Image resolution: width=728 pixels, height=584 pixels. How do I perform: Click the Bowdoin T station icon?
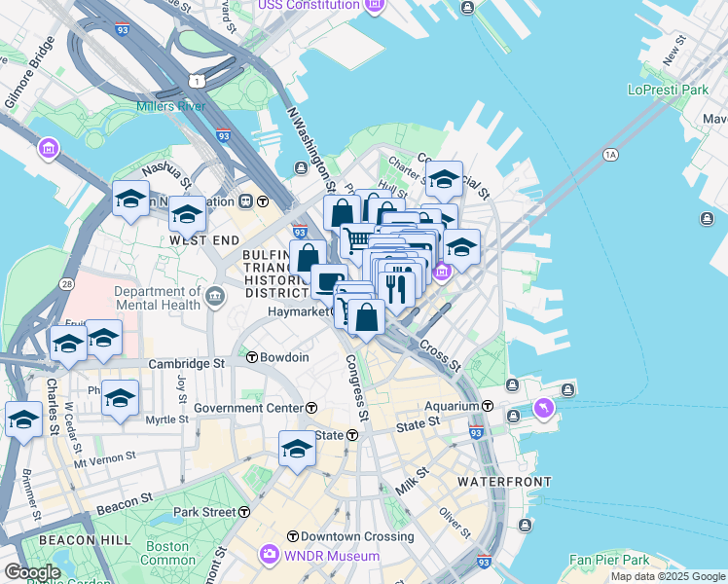tap(252, 357)
